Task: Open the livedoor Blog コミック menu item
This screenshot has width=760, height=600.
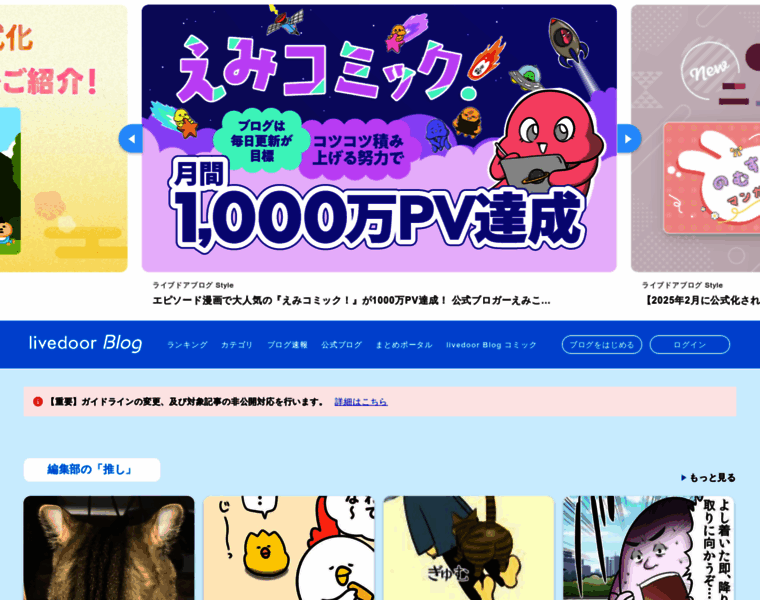Action: [491, 345]
